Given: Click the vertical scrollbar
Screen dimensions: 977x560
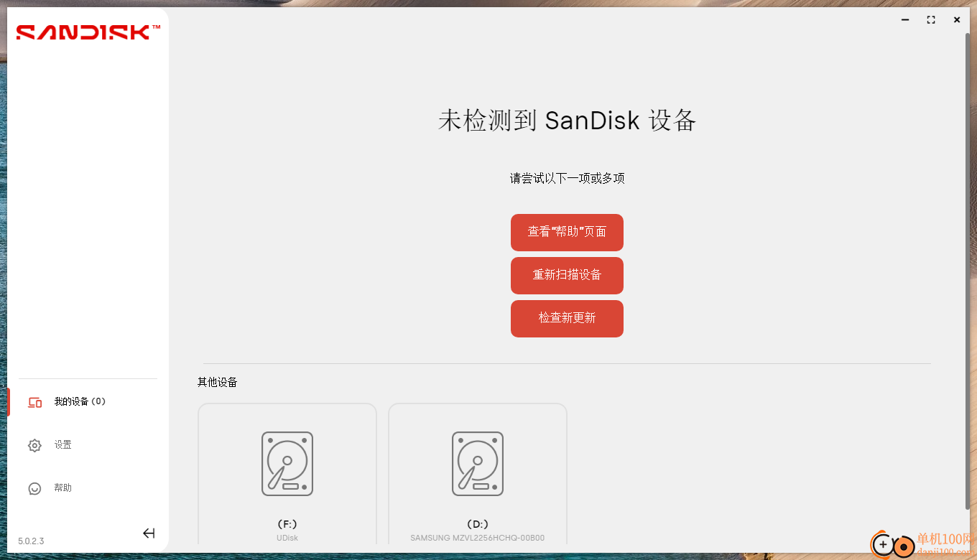Looking at the screenshot, I should coord(967,271).
